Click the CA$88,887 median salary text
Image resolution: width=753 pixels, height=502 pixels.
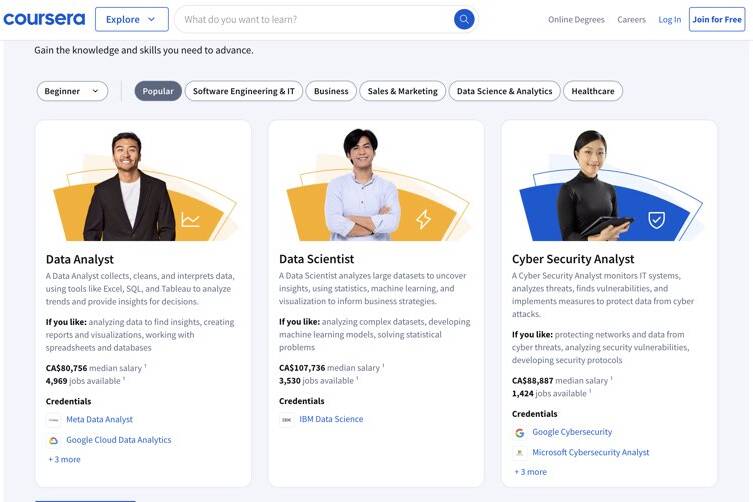[561, 380]
